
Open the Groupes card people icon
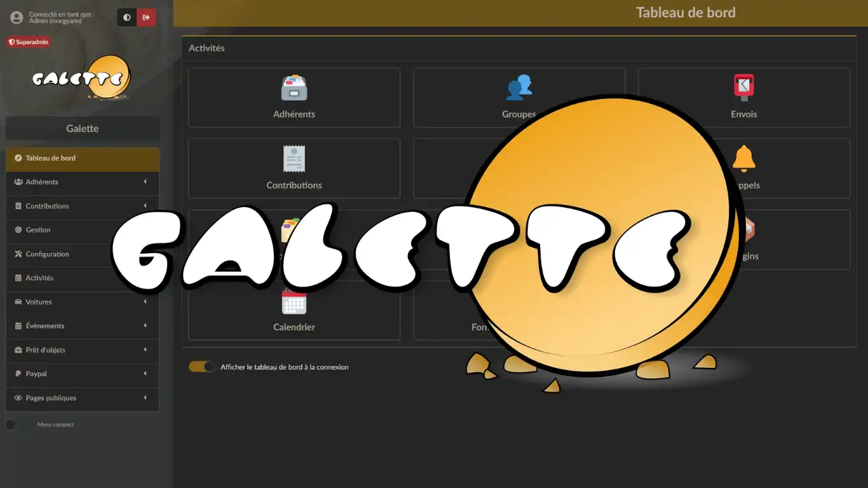[x=519, y=88]
